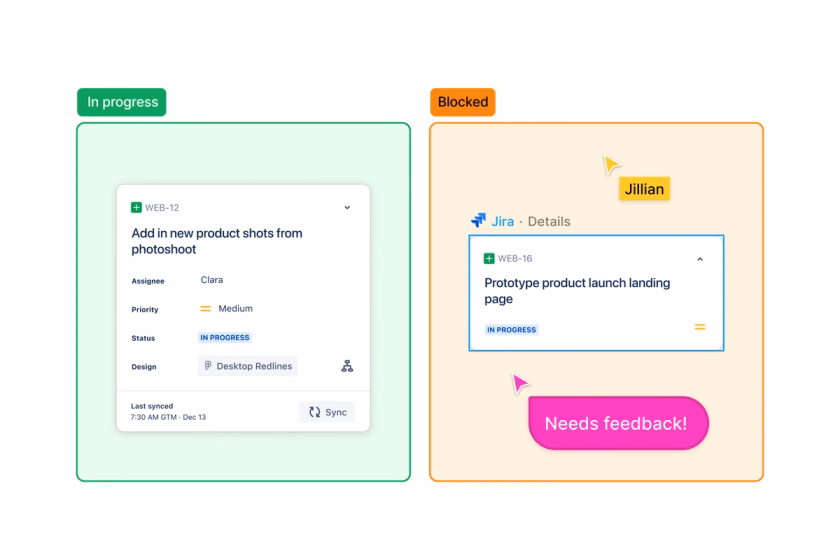Click the green plus icon beside WEB-16
The height and width of the screenshot is (560, 840).
click(489, 258)
